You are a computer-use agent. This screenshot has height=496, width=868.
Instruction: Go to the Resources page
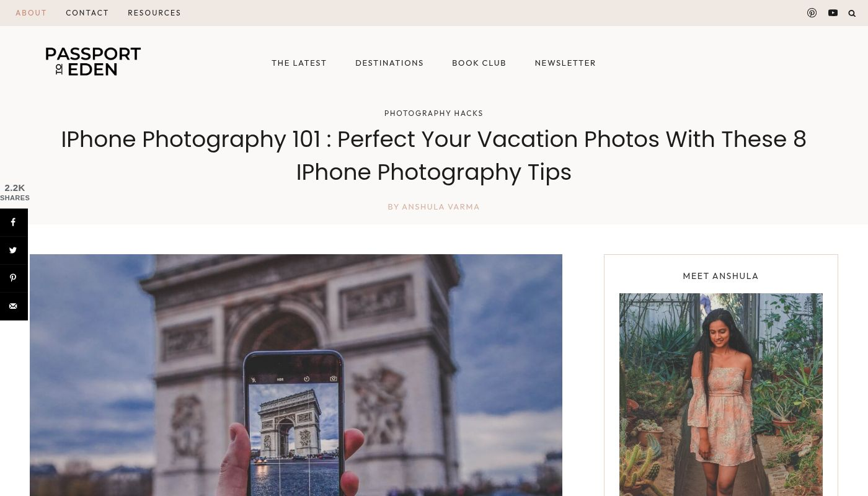[154, 12]
